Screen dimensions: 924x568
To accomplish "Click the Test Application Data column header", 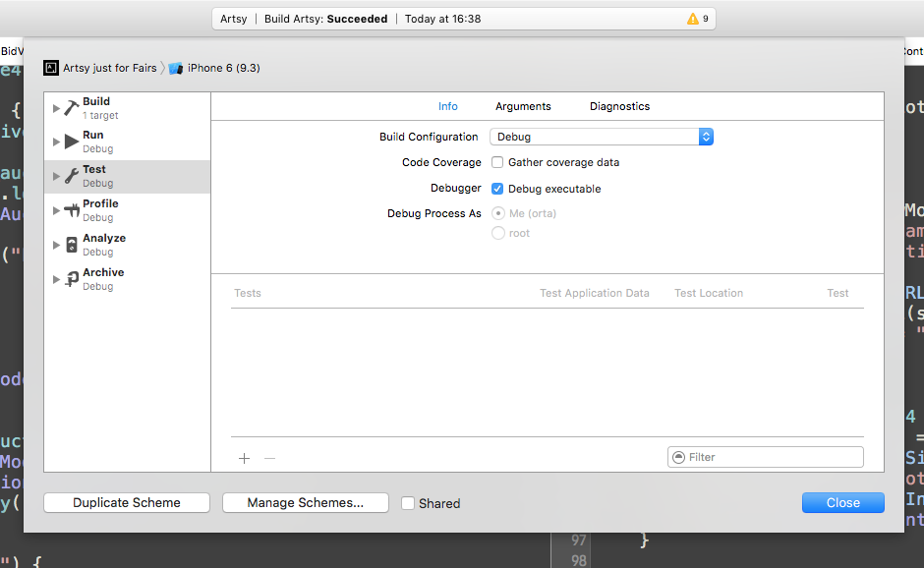I will click(595, 293).
